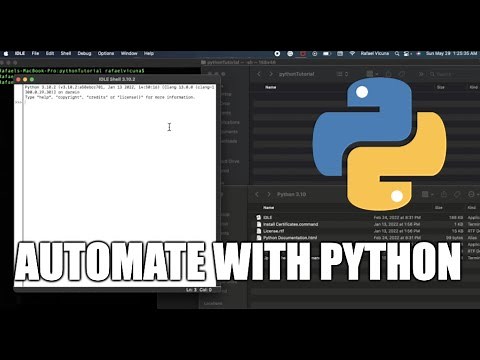
Task: Click the keyboard input menu bar icon
Action: 340,53
